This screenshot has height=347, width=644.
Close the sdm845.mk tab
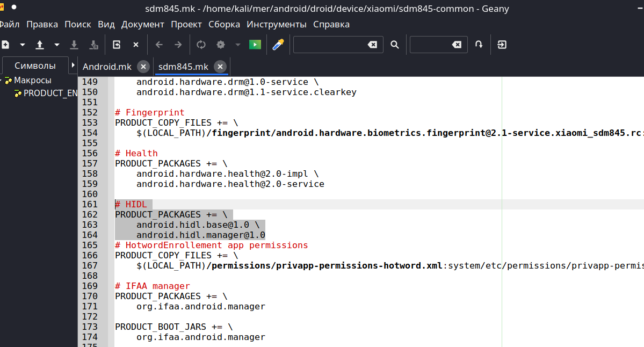point(220,67)
